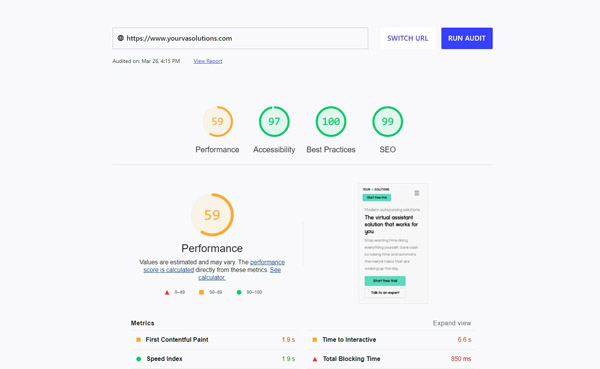600x369 pixels.
Task: Toggle Expand view in Metrics section
Action: [x=452, y=323]
